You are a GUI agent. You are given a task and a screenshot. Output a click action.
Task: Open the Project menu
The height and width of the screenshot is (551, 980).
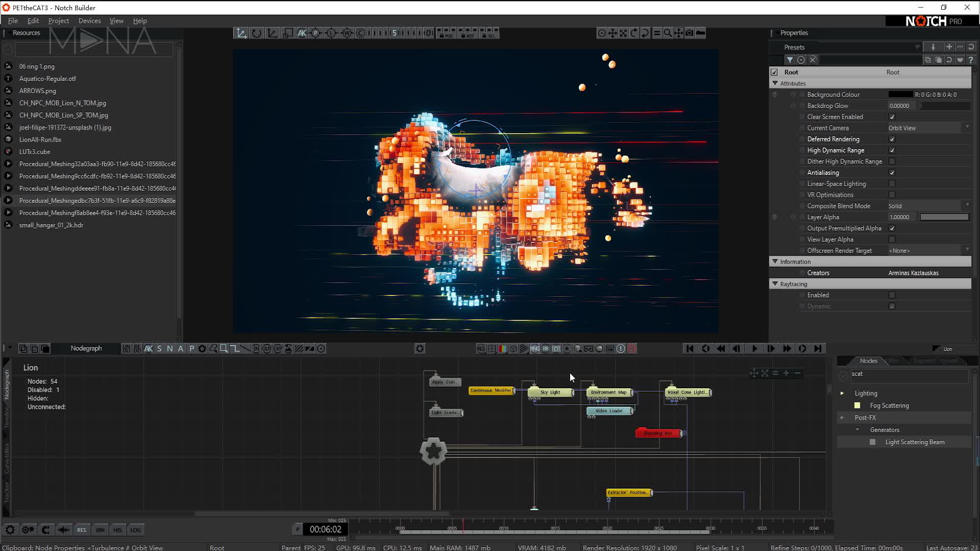pos(58,21)
